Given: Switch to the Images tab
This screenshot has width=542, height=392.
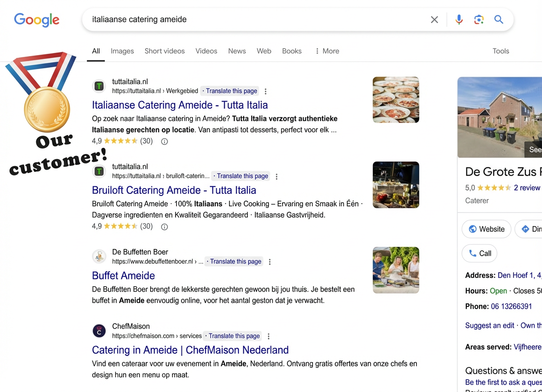Looking at the screenshot, I should (x=122, y=51).
